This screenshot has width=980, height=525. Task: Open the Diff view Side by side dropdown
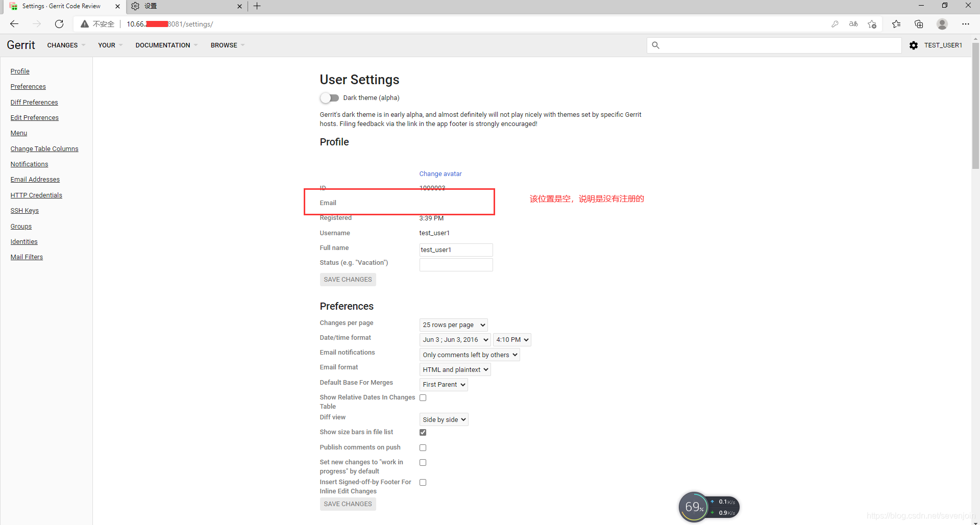(x=444, y=419)
